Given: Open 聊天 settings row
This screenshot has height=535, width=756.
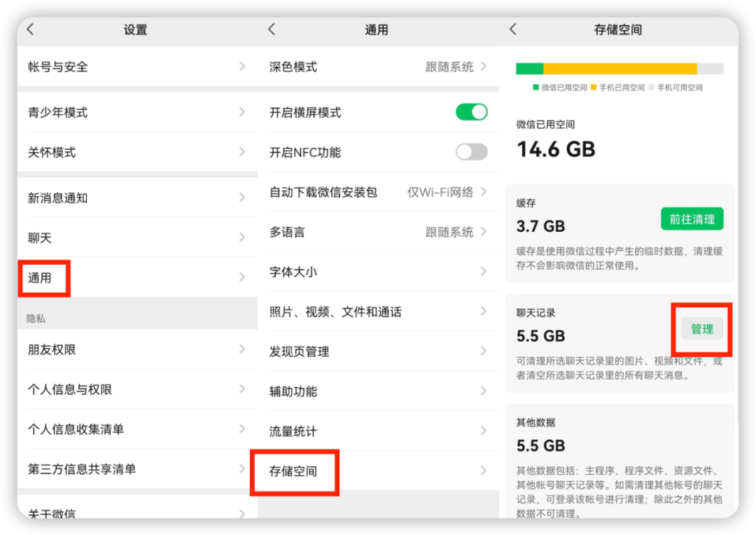Looking at the screenshot, I should [137, 237].
